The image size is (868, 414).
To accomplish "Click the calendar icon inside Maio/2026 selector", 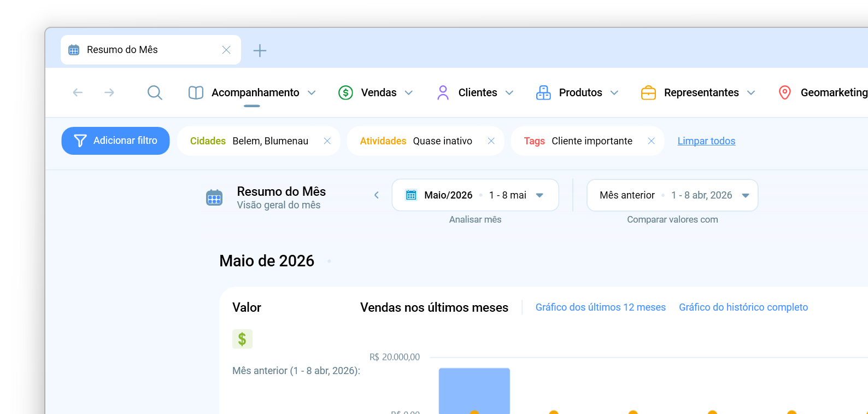I will click(x=411, y=195).
